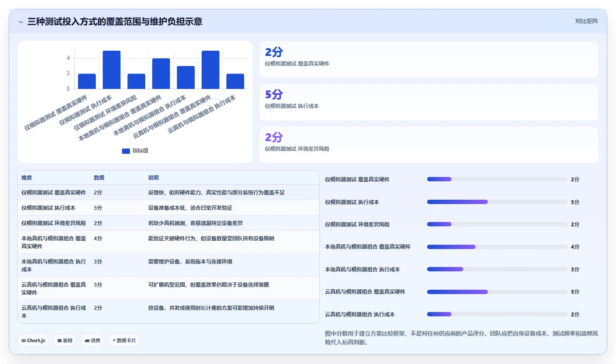
Task: Click the description 设备准备成本低，适合日常开发验证
Action: 190,208
